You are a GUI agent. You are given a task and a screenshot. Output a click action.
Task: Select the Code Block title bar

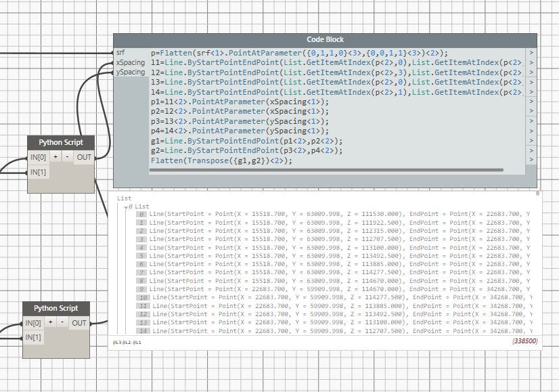click(x=325, y=41)
